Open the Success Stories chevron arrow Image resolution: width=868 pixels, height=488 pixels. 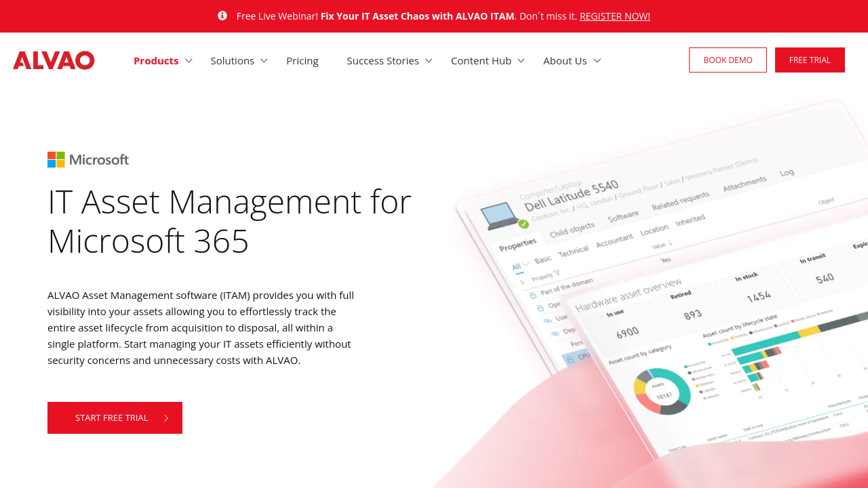(x=429, y=61)
